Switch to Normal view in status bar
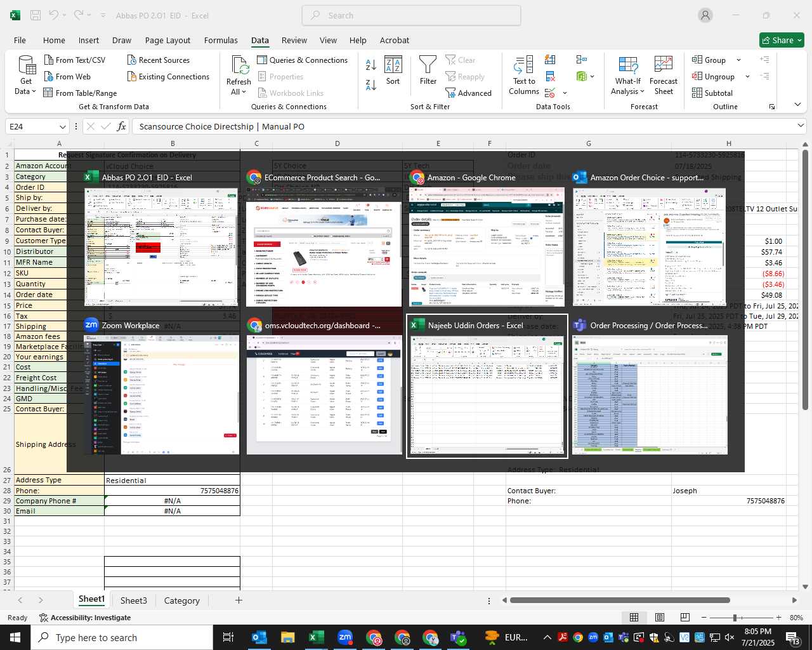This screenshot has height=650, width=812. pyautogui.click(x=634, y=617)
